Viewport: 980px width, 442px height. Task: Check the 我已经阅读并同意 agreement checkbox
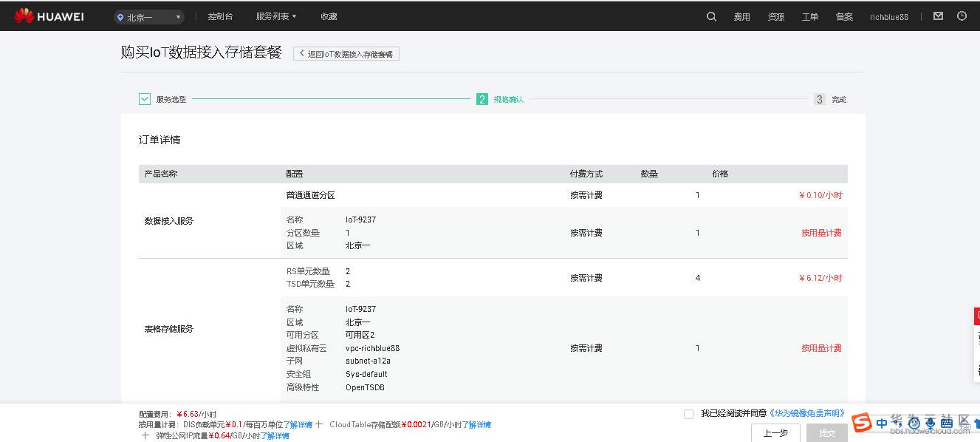pyautogui.click(x=688, y=413)
